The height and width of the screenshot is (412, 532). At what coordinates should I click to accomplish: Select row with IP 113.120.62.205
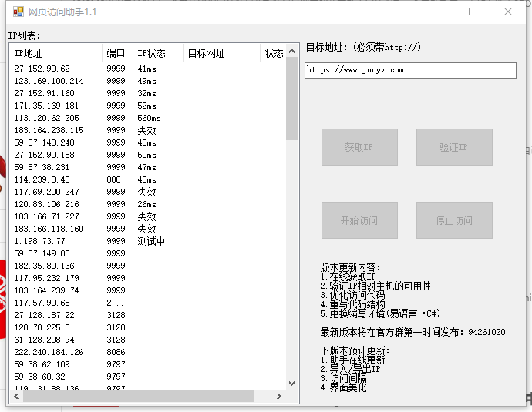click(148, 118)
